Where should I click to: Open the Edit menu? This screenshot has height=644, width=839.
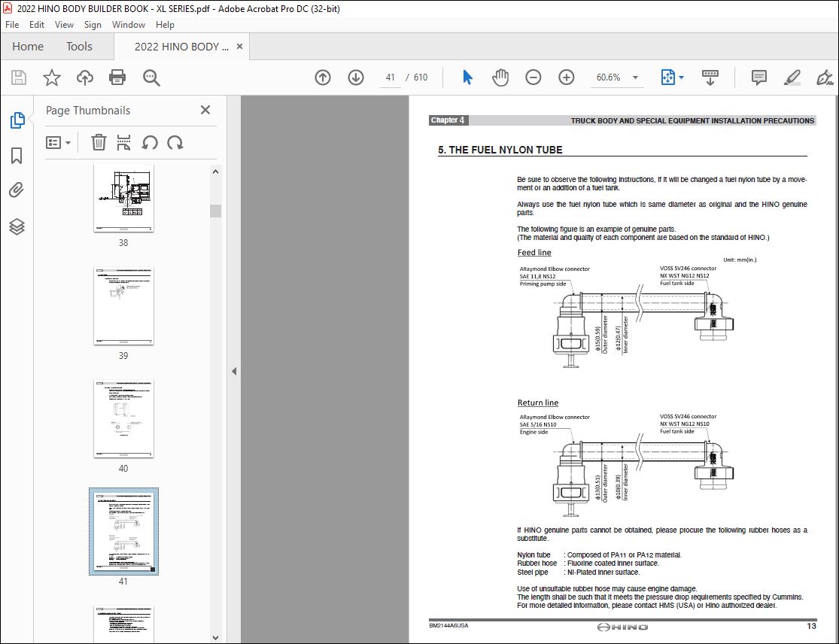pos(36,25)
